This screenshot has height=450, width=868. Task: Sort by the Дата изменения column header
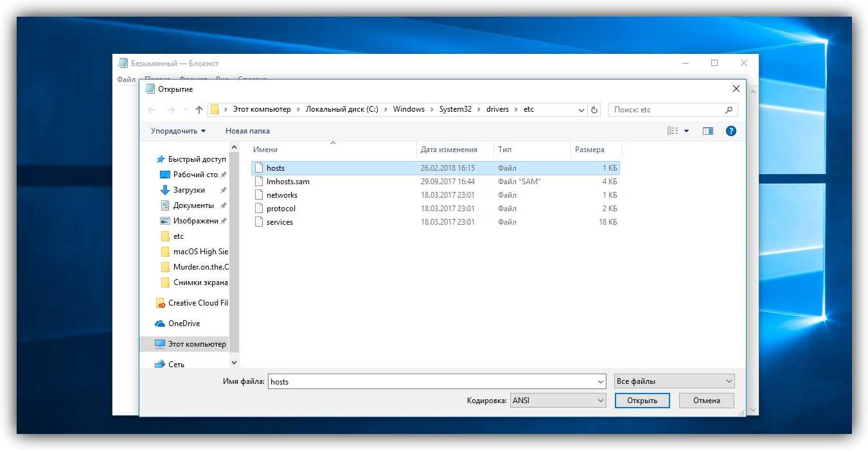pos(449,150)
